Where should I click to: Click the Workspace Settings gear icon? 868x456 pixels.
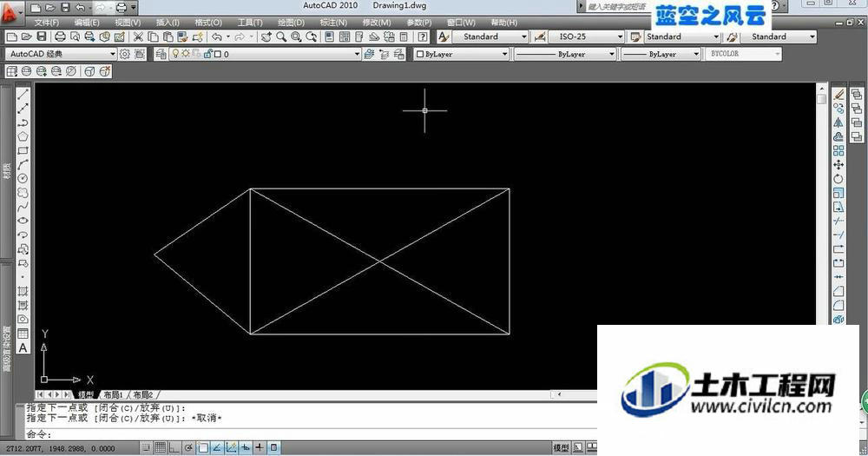tap(125, 54)
